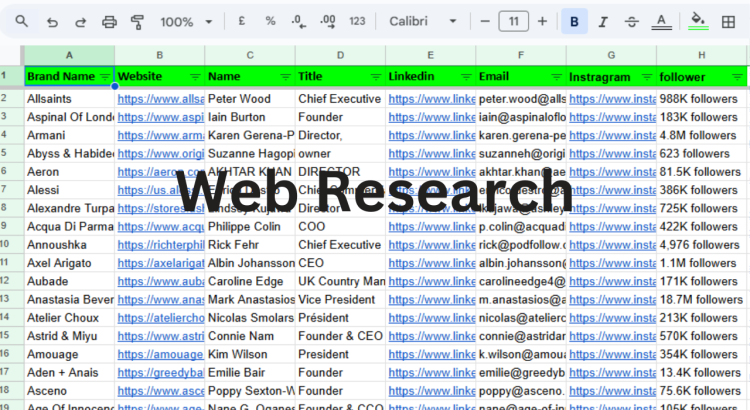The height and width of the screenshot is (410, 750).
Task: Select the cell 'Emilie Bair'
Action: pos(250,373)
